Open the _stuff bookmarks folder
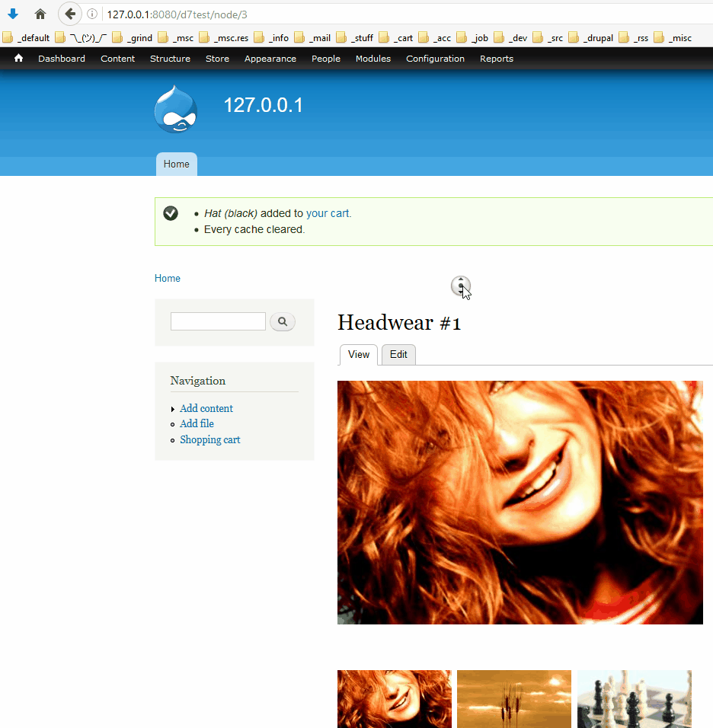 [354, 38]
